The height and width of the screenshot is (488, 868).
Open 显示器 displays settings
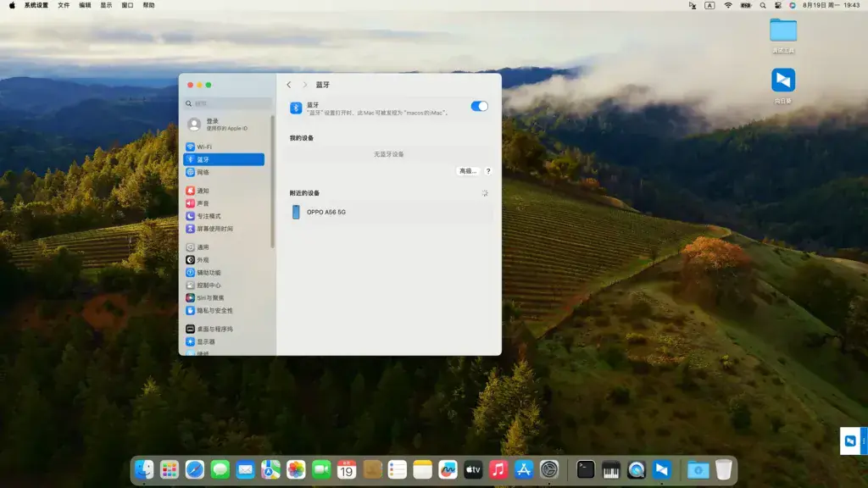click(x=224, y=341)
